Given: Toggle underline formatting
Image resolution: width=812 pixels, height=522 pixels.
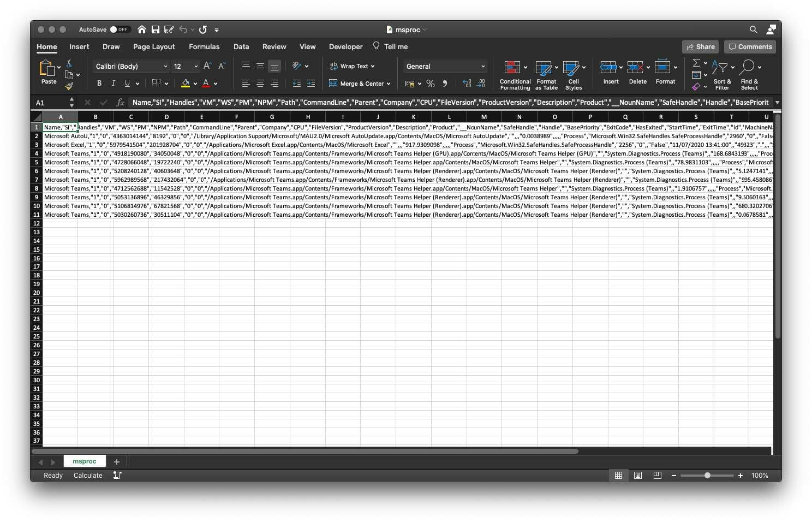Looking at the screenshot, I should coord(127,83).
